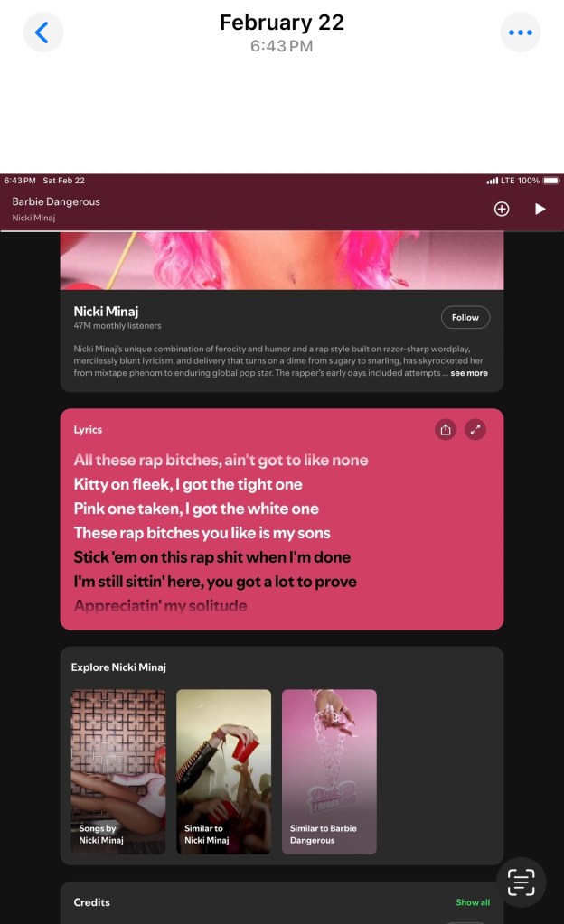Expand lyrics to full screen
This screenshot has height=924, width=564.
pyautogui.click(x=475, y=430)
